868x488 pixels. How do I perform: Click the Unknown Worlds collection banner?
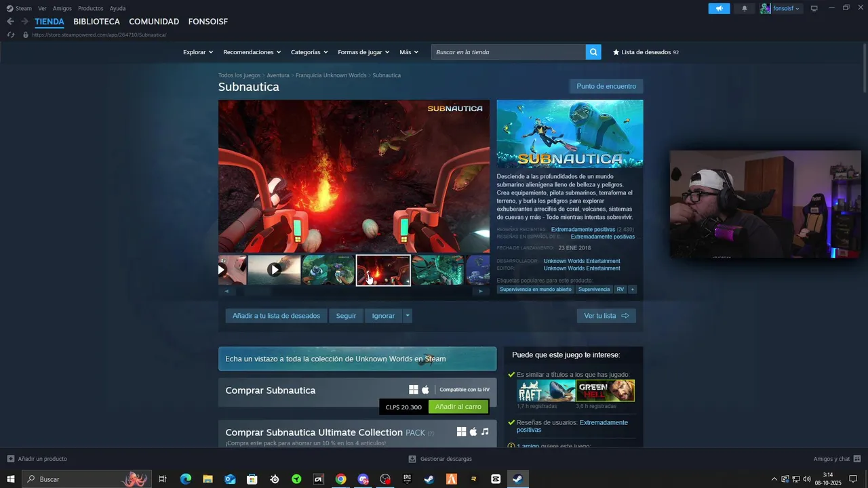tap(357, 359)
